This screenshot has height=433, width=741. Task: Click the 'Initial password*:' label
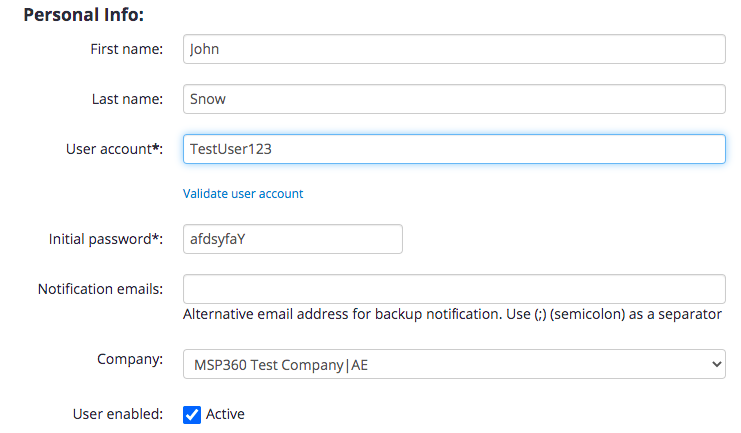106,239
